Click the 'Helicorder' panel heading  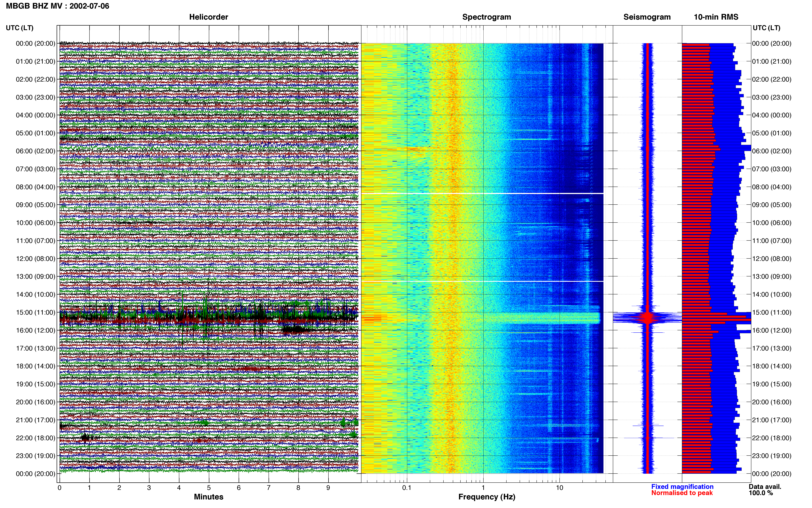coord(209,17)
